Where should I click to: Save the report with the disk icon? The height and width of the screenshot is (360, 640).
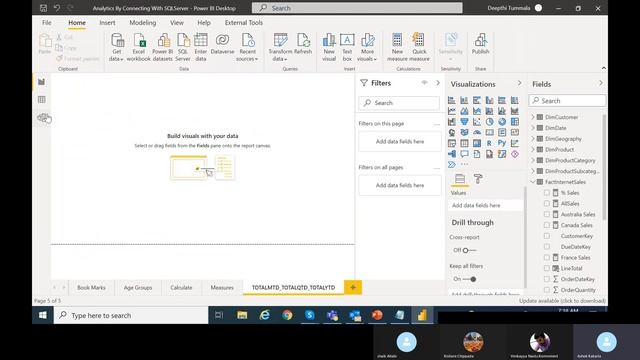[x=43, y=8]
